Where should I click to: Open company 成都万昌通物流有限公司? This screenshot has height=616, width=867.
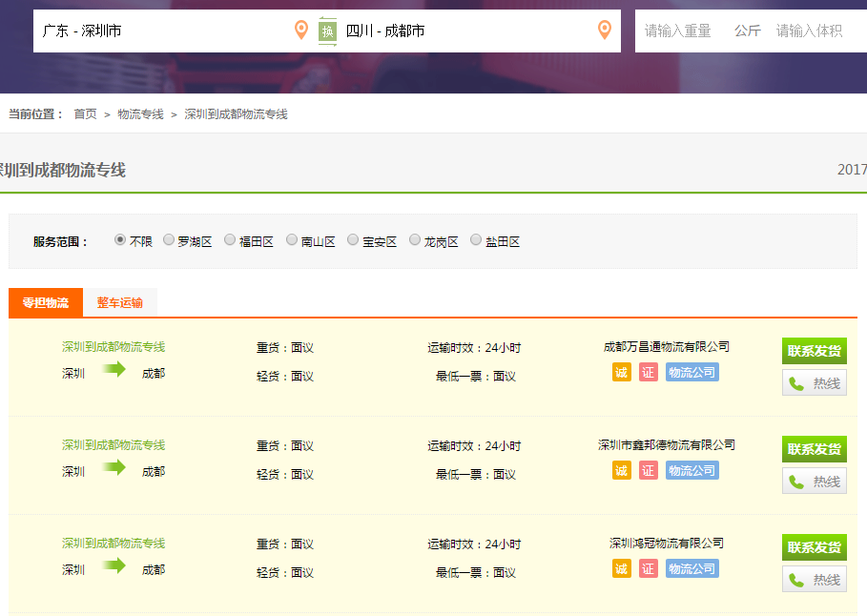667,347
